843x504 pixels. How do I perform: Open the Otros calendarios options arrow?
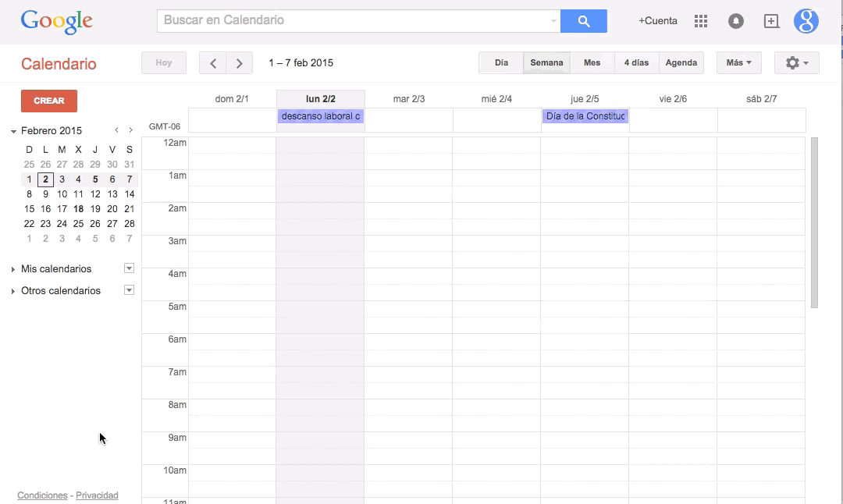(129, 290)
